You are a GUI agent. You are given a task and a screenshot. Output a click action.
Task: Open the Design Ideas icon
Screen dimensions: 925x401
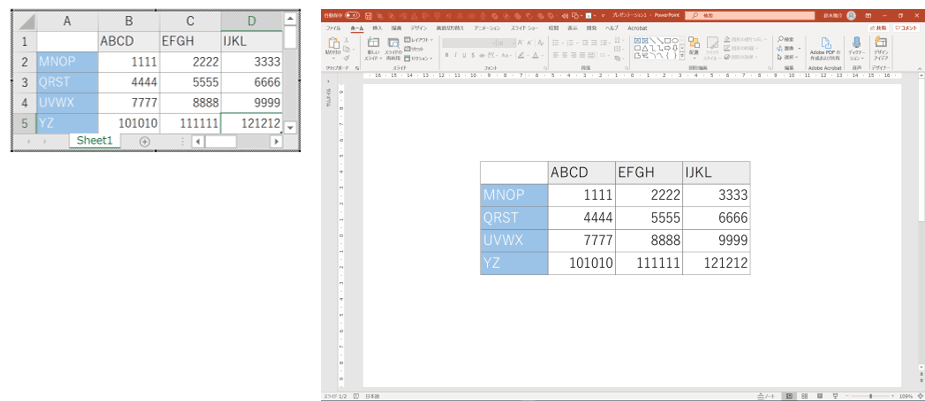pos(880,43)
